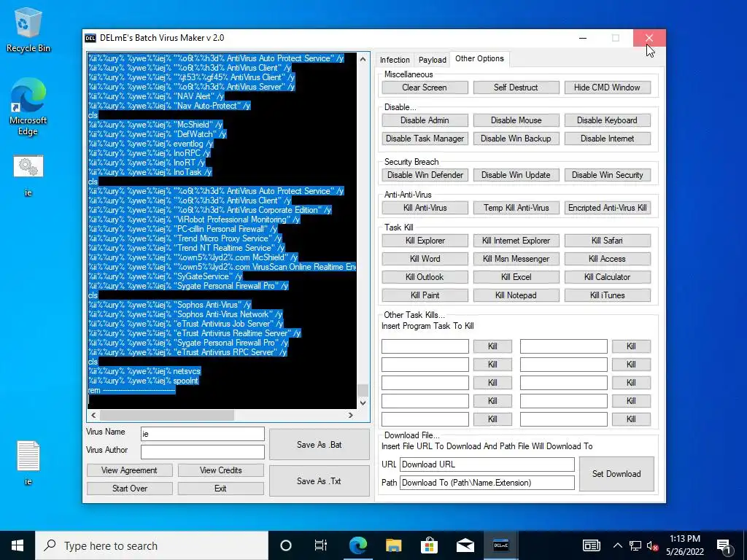This screenshot has width=747, height=560.
Task: Click the Kill Excel button
Action: [516, 277]
